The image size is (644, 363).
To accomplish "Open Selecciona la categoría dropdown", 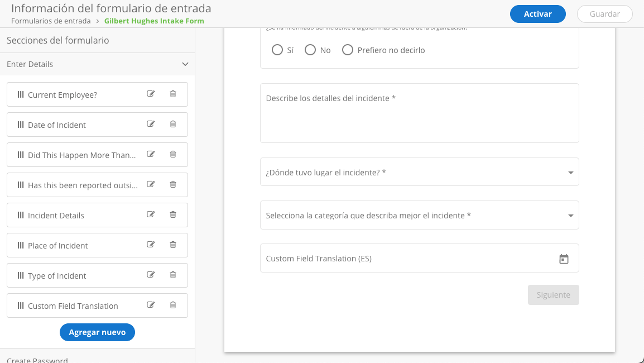I will tap(419, 215).
